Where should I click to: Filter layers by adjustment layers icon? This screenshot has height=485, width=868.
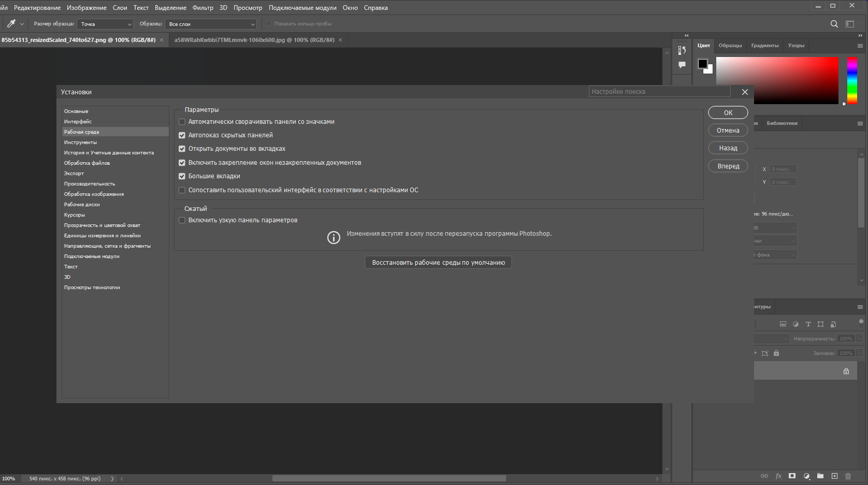point(795,324)
